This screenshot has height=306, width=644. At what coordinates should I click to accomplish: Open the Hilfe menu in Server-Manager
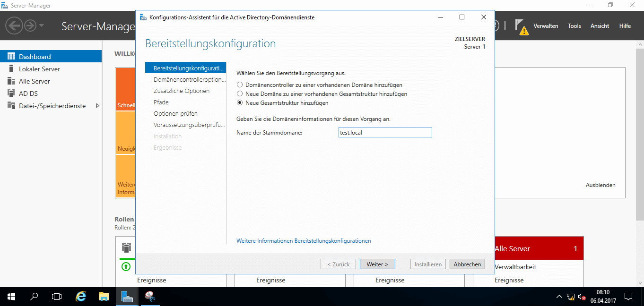coord(625,26)
